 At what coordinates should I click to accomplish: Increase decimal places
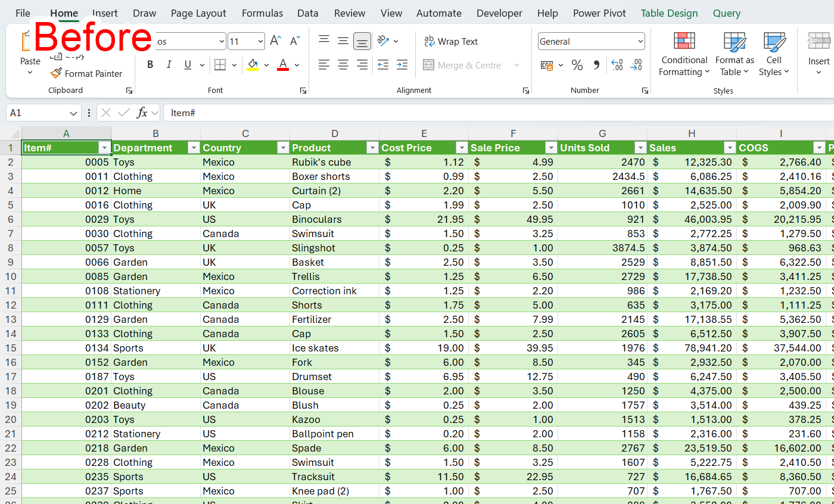pyautogui.click(x=617, y=65)
